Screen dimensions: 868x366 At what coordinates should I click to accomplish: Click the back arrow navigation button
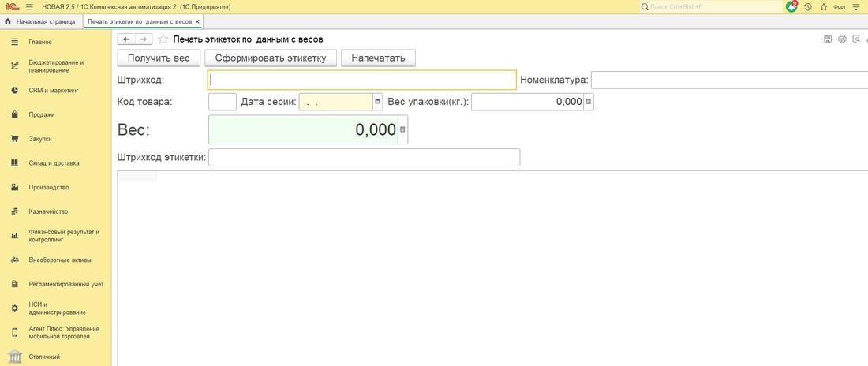coord(126,39)
